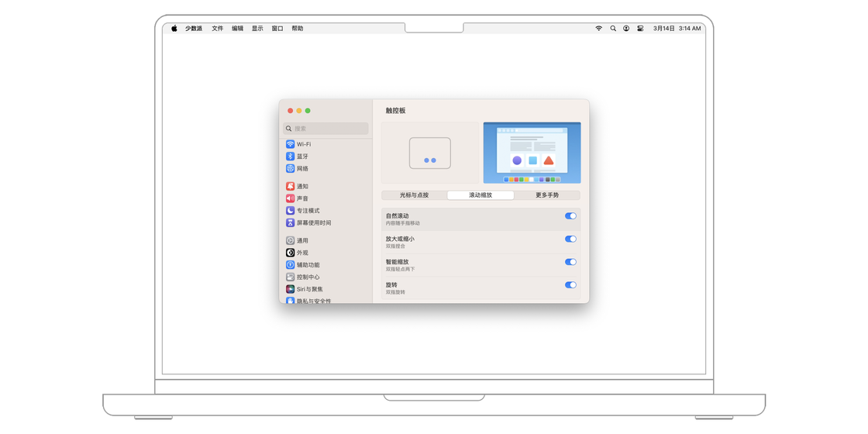Open the 窗口 menu
This screenshot has height=434, width=868.
[x=277, y=28]
